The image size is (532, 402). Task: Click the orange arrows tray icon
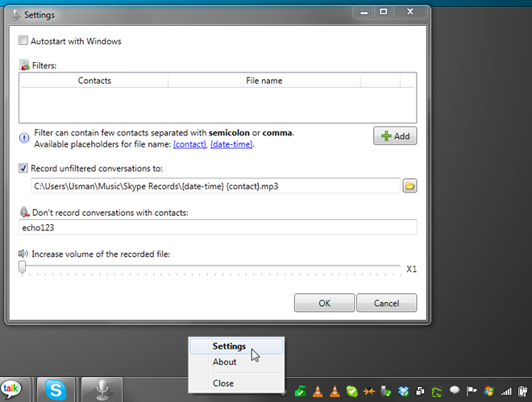click(369, 392)
